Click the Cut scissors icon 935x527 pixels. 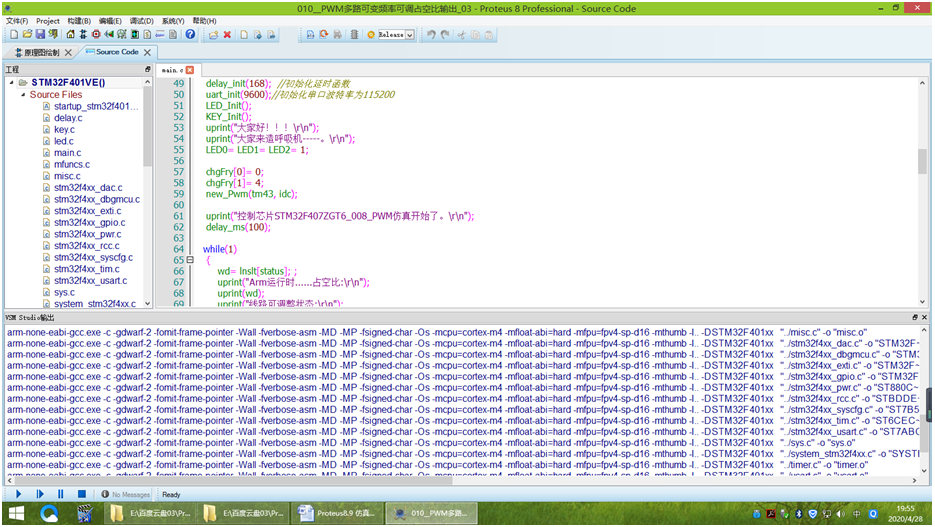[x=461, y=35]
